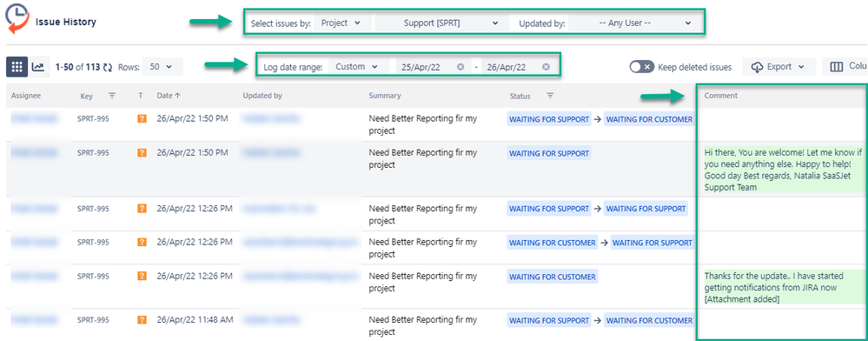Click the 1-50 of 113 counter
The image size is (868, 341).
(77, 67)
